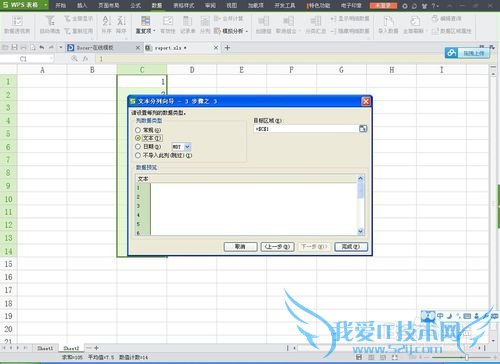Select row header 16

coord(8,277)
